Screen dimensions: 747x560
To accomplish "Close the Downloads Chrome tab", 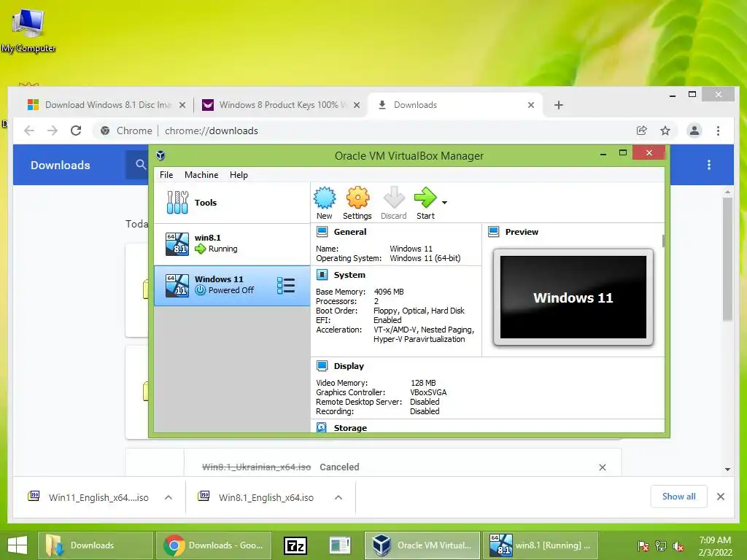I will pos(531,105).
